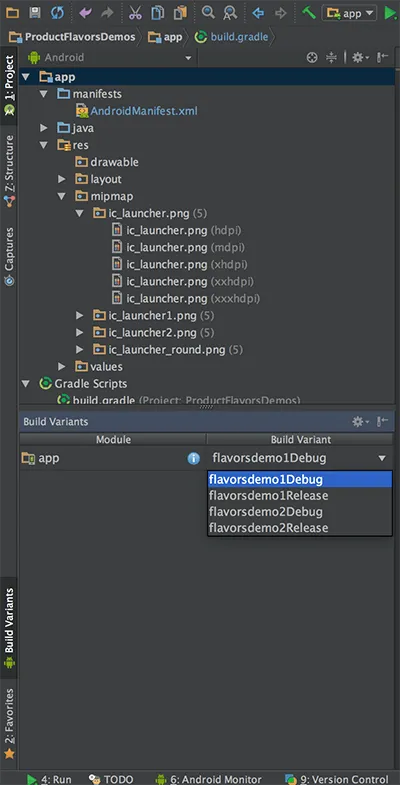
Task: Click the Save All floppy icon
Action: 35,13
